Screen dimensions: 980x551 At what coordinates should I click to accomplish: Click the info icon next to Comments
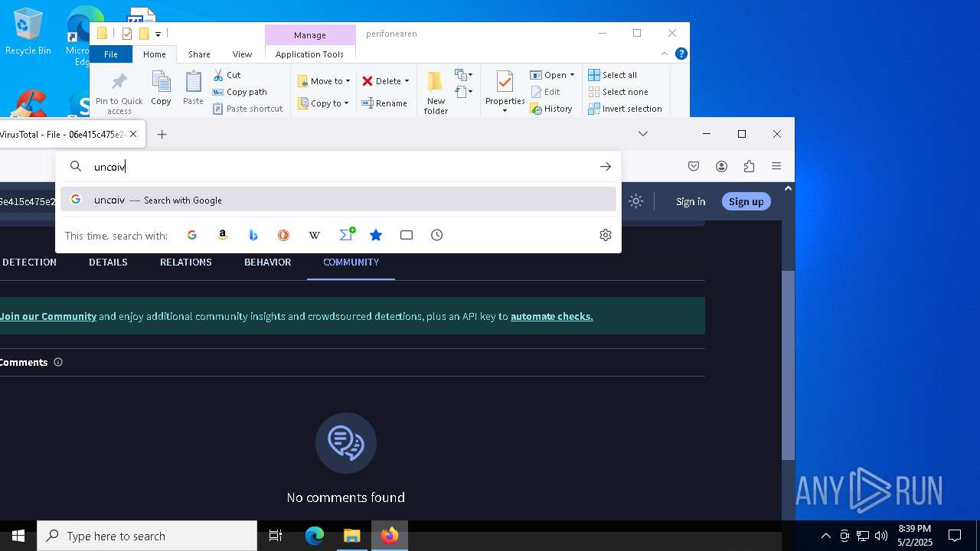point(58,362)
